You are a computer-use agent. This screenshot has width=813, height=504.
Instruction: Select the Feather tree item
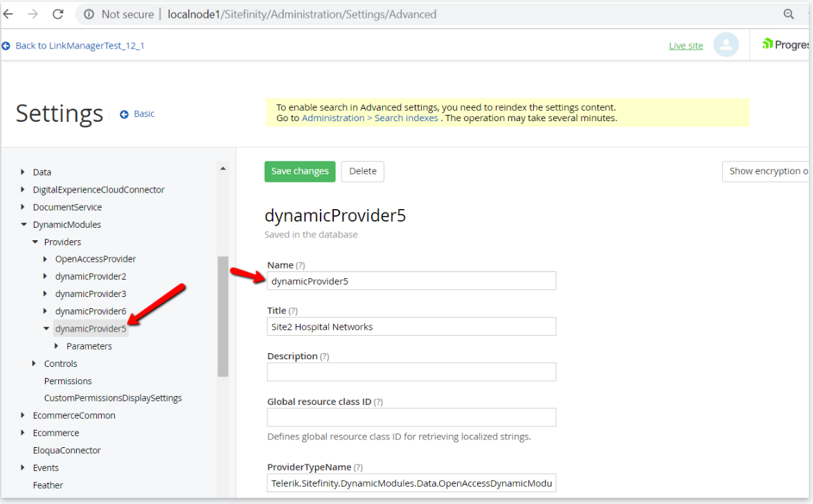click(x=48, y=485)
